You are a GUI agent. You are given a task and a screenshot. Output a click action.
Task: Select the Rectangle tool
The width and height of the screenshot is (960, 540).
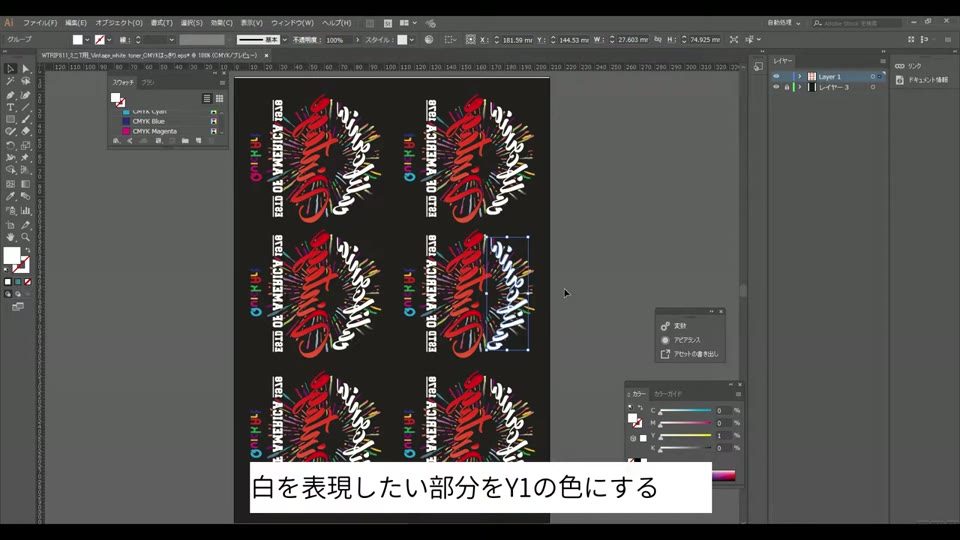click(x=10, y=119)
